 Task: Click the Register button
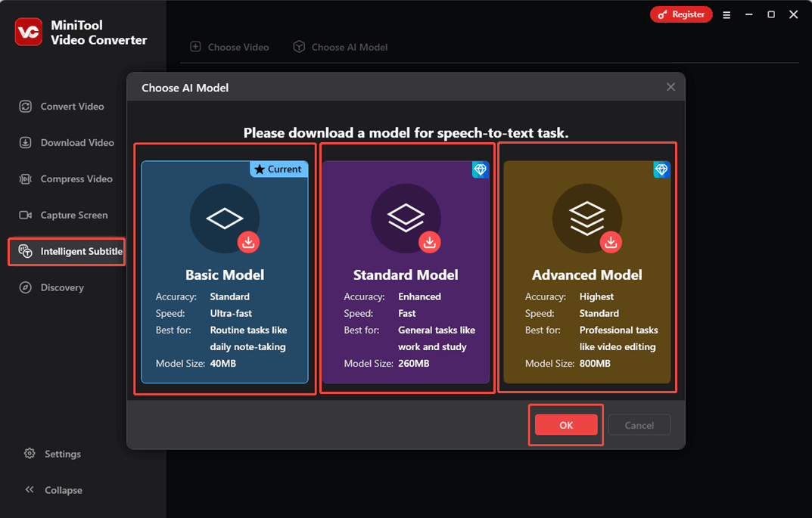(681, 14)
